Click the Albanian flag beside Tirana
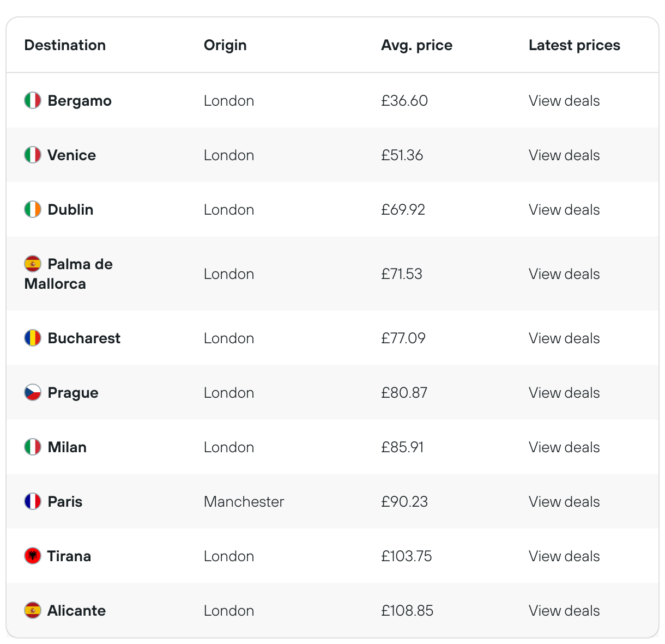The height and width of the screenshot is (644, 665). pyautogui.click(x=33, y=556)
